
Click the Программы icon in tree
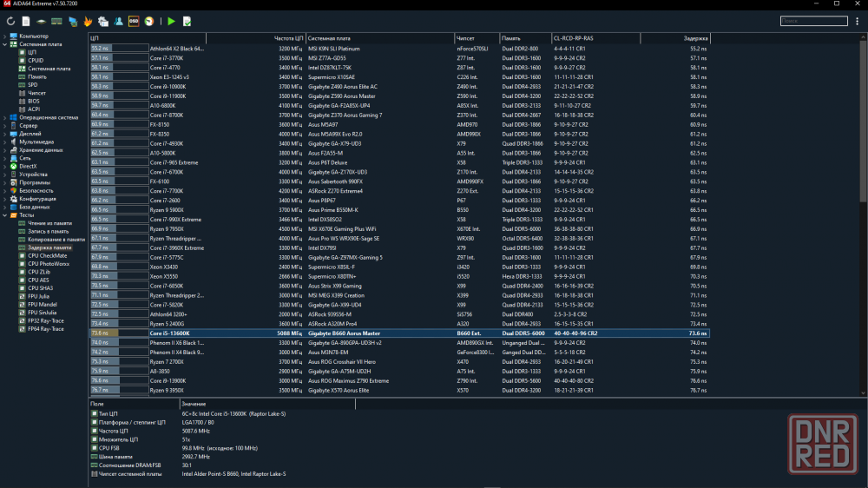point(14,182)
